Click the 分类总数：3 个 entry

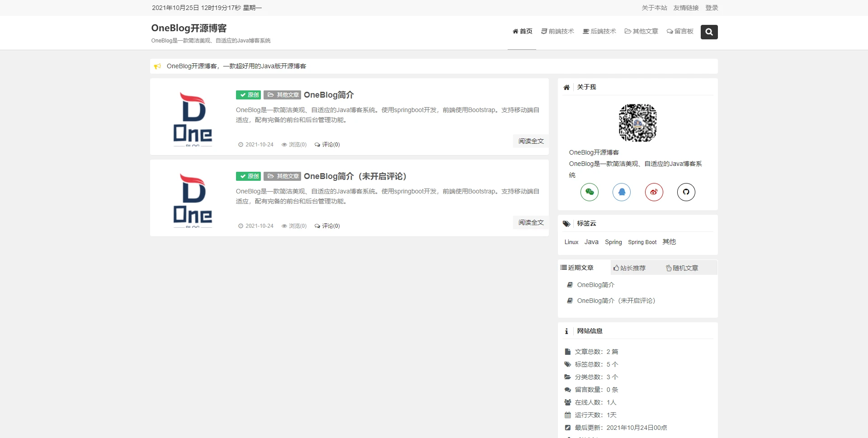pos(591,377)
